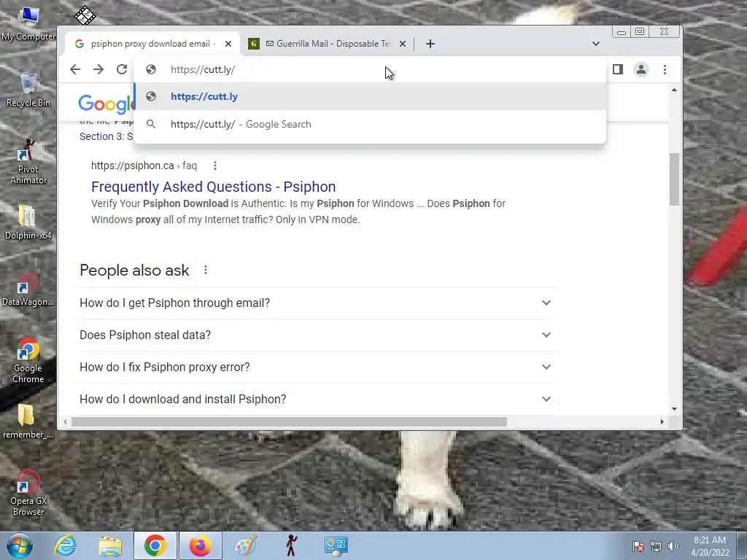Click the Google logo on the page
Screen dimensions: 747x560
(107, 104)
